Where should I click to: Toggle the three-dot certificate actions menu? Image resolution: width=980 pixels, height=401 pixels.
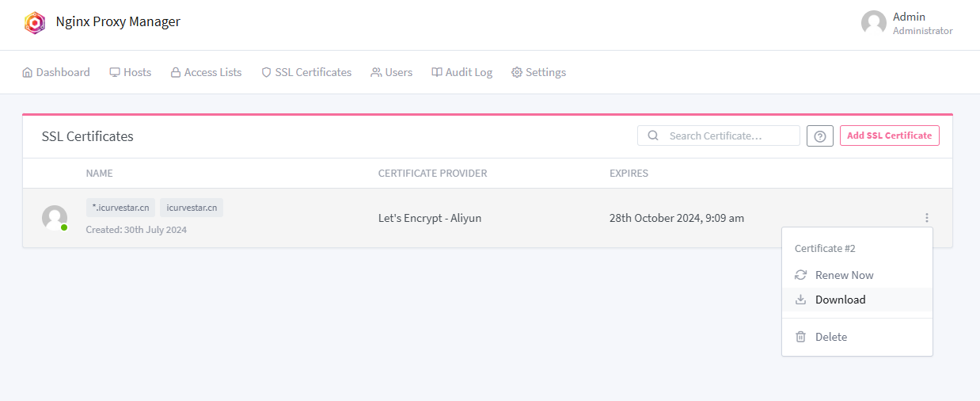[x=927, y=218]
